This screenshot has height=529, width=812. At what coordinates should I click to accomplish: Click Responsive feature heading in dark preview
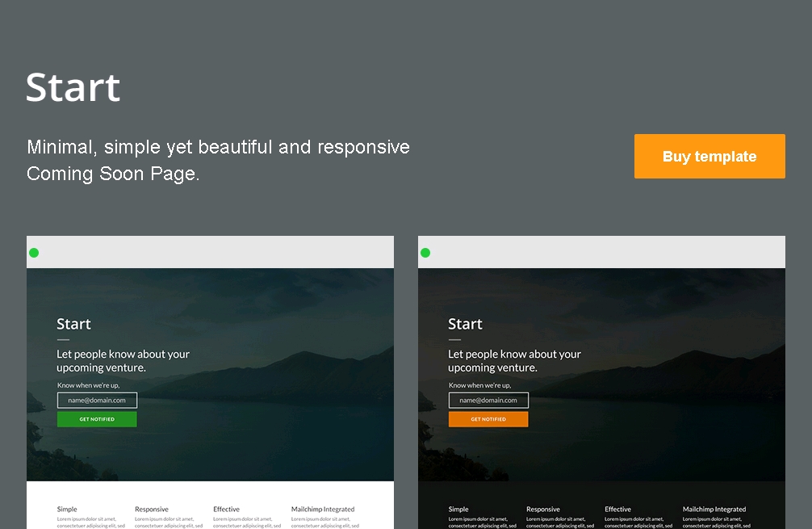point(543,509)
